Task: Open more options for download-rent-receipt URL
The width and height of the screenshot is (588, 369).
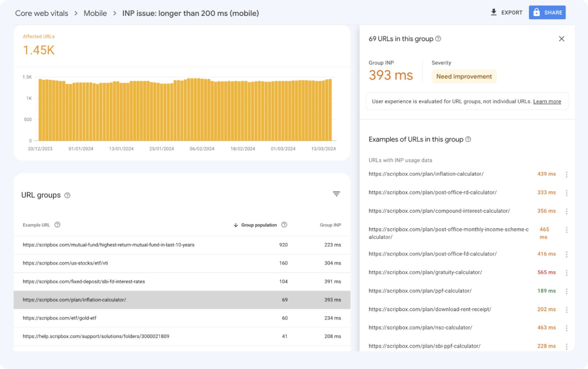Action: pos(567,310)
